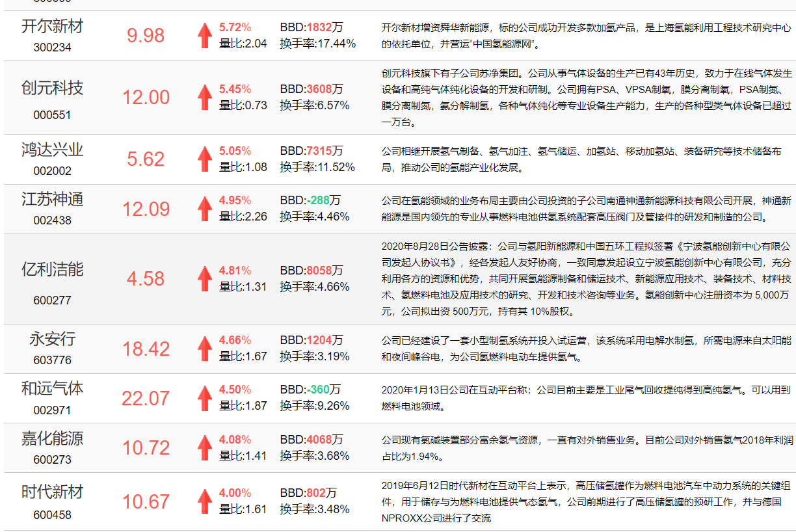
Task: Click price 4.58 of 亿利洁能
Action: [x=146, y=279]
